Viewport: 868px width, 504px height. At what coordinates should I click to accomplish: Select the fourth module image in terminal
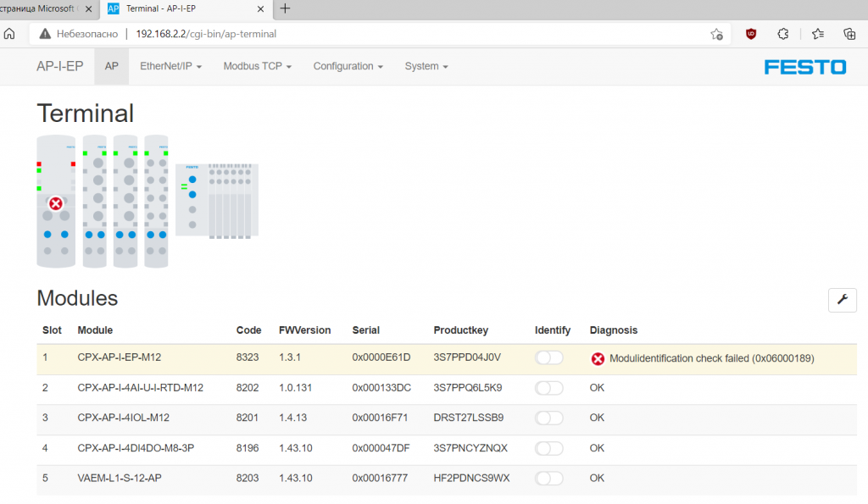156,202
